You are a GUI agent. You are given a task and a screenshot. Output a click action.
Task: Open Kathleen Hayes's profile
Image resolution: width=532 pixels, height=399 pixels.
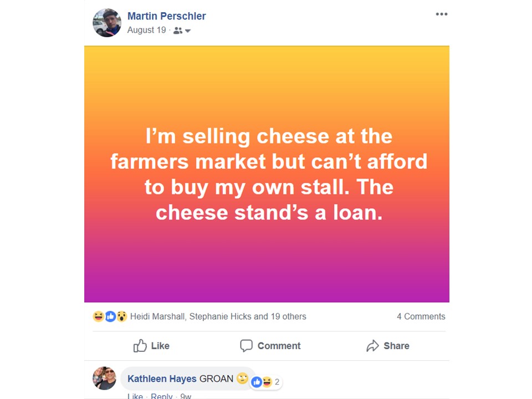(160, 378)
